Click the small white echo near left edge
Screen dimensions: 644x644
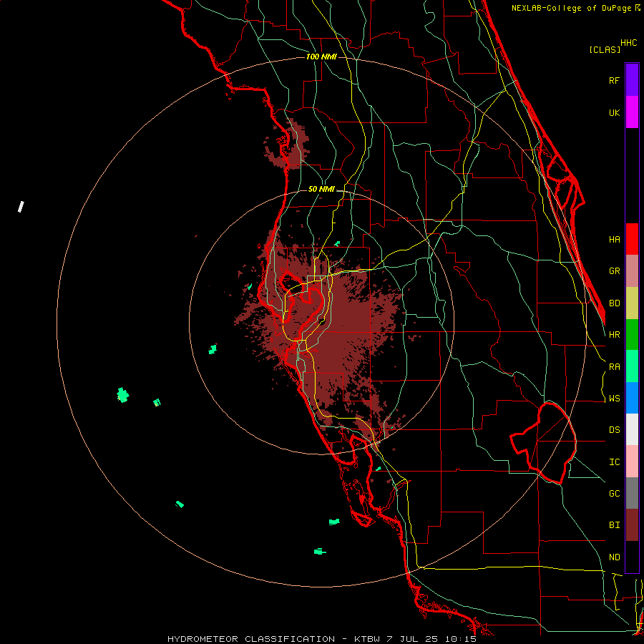(x=21, y=207)
